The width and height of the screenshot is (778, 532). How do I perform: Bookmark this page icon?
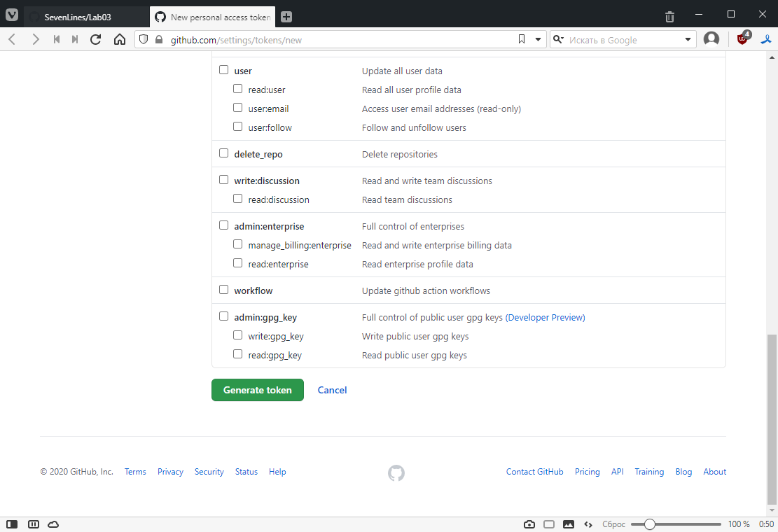point(522,39)
